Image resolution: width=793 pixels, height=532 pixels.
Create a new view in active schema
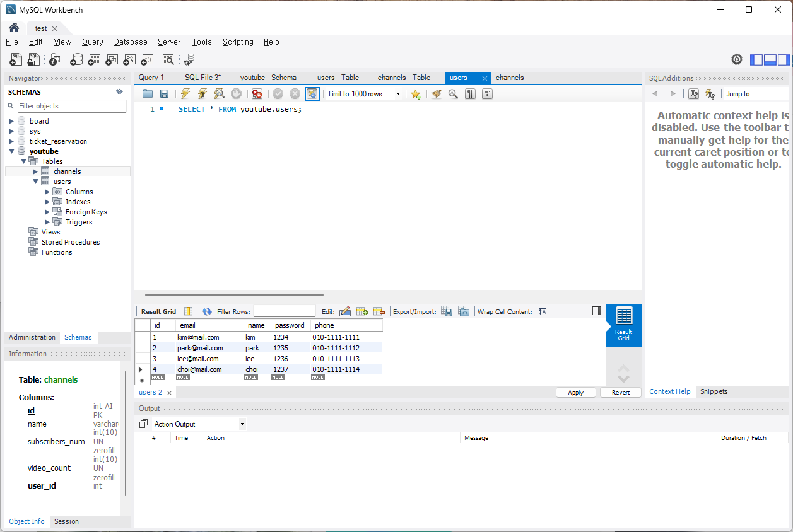click(112, 59)
